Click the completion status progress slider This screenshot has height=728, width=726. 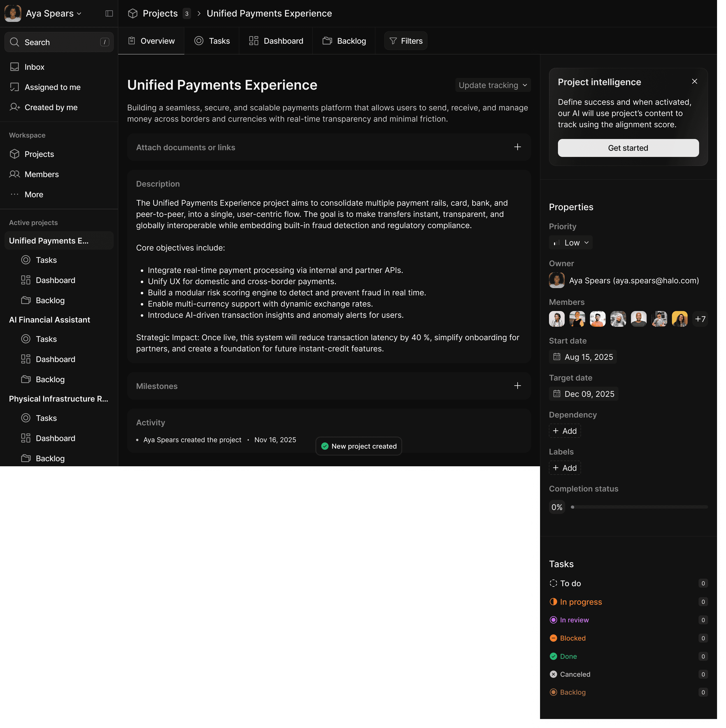tap(639, 507)
